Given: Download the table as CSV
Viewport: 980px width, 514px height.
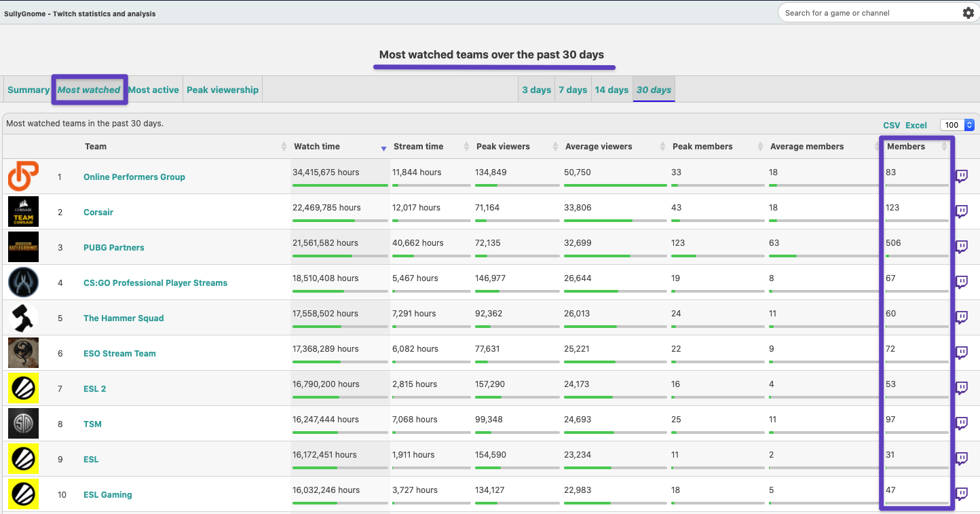Looking at the screenshot, I should pos(891,125).
